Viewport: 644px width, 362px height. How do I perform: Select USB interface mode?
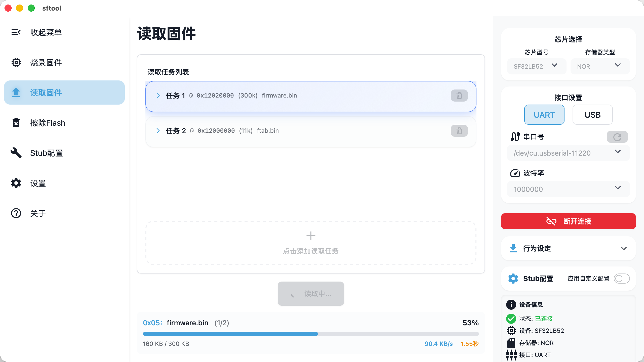coord(592,115)
